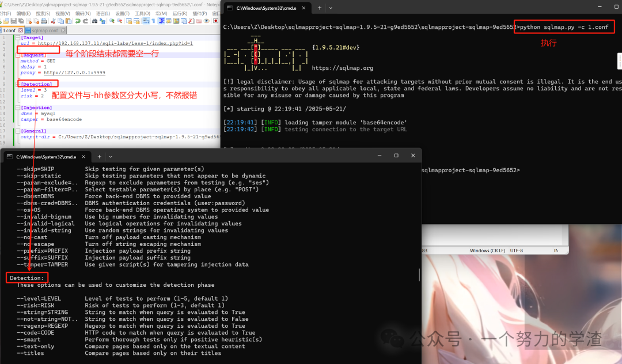Click the Zoom In icon

point(112,21)
